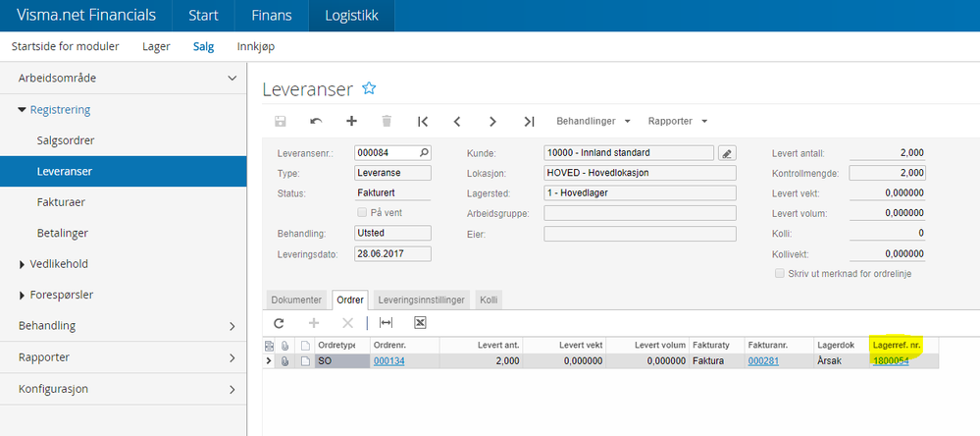The image size is (980, 436).
Task: Click the edit pencil beside Kunde field
Action: 728,152
